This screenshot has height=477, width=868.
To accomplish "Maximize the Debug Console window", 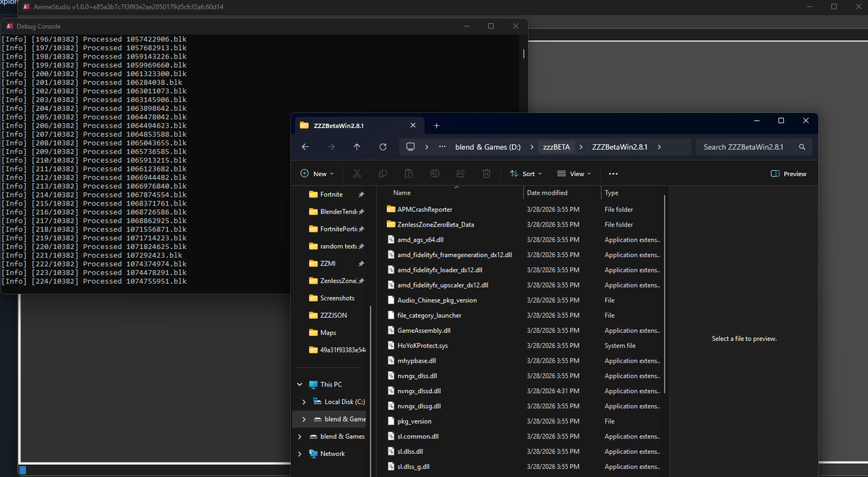I will tap(490, 26).
